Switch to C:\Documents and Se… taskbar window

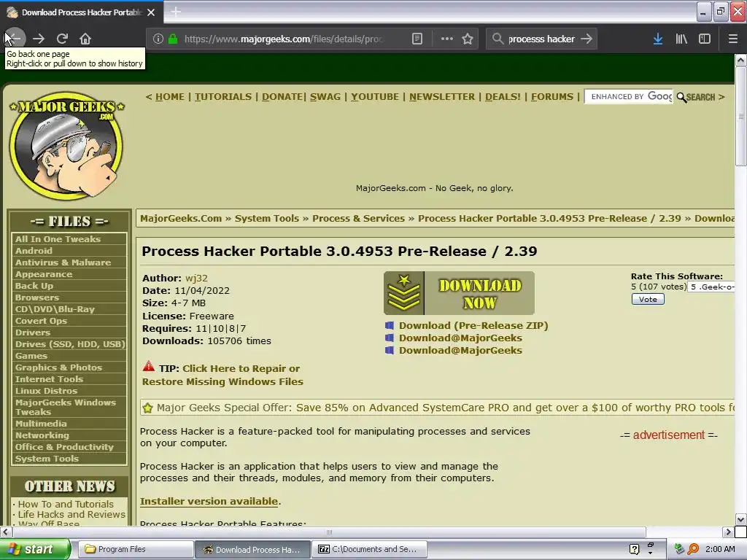coord(369,549)
